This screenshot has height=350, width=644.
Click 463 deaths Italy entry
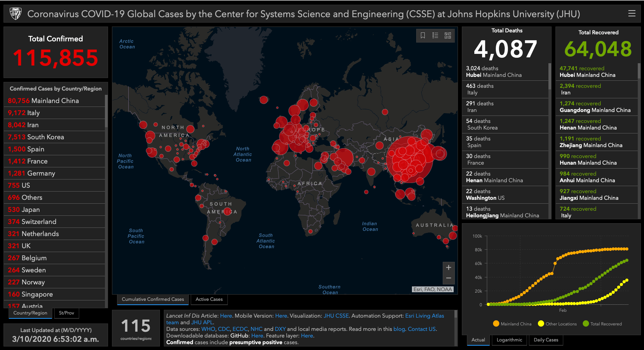[505, 89]
